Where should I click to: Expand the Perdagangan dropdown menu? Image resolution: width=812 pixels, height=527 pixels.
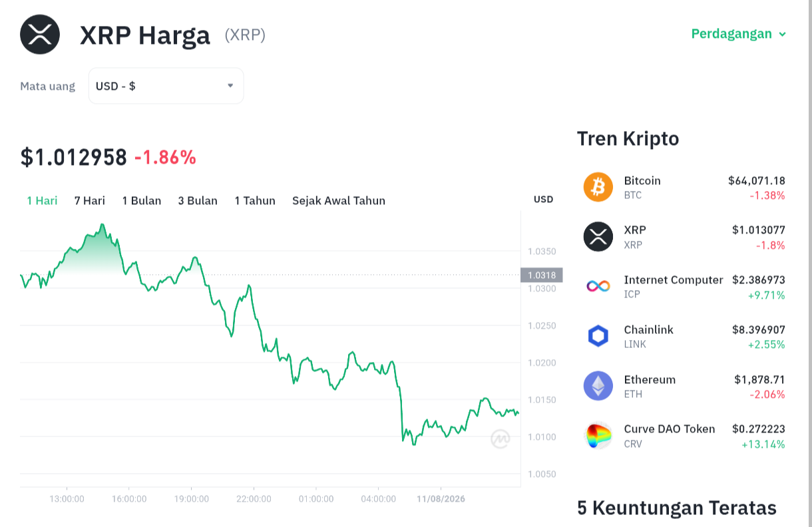click(739, 34)
